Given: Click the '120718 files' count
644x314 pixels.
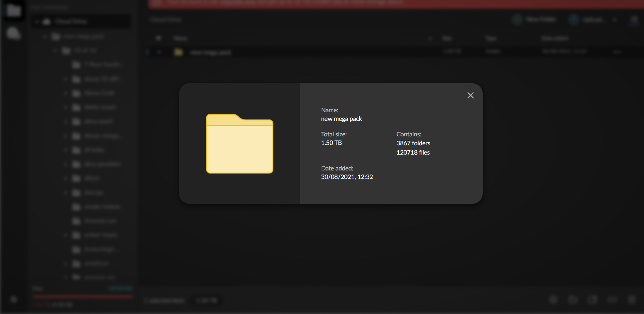Looking at the screenshot, I should click(413, 153).
